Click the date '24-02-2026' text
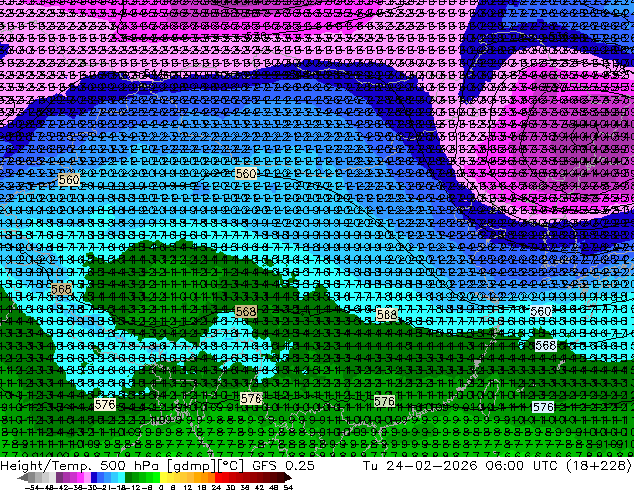The width and height of the screenshot is (634, 490). pos(431,466)
